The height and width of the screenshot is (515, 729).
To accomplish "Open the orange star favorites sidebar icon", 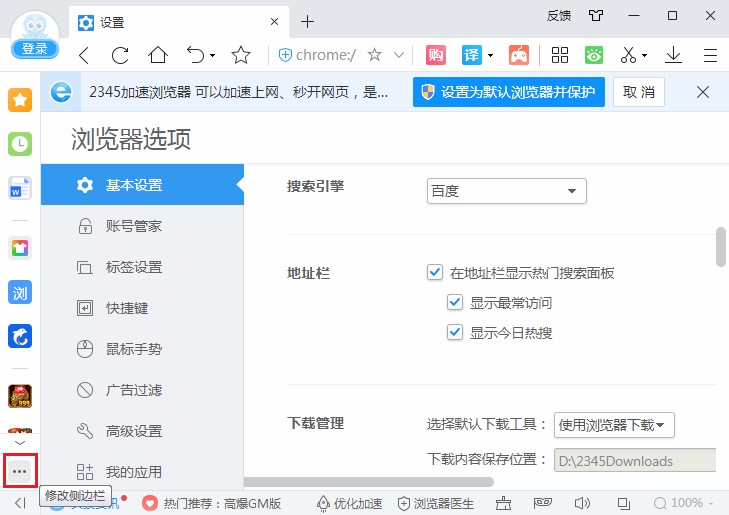I will click(20, 100).
